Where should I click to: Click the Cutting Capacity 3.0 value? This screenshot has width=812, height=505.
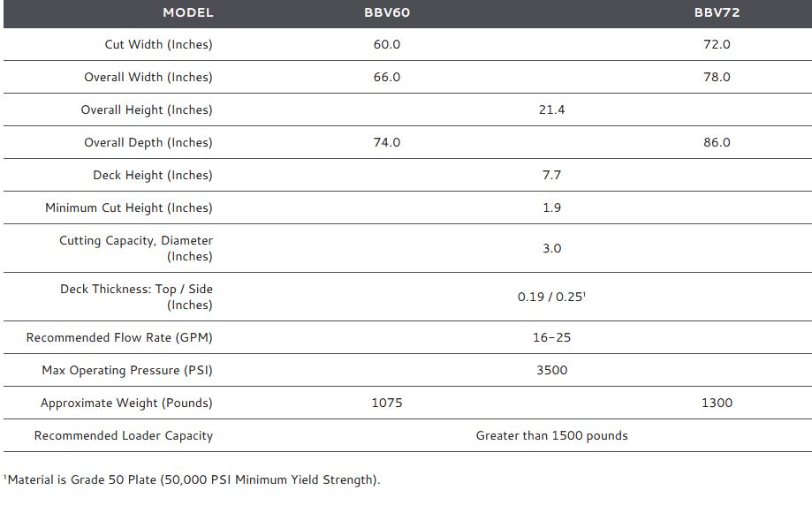click(x=551, y=248)
